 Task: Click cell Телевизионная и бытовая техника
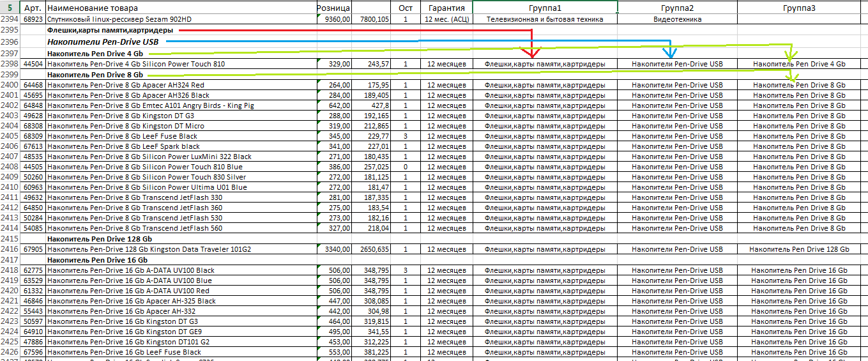tap(545, 20)
